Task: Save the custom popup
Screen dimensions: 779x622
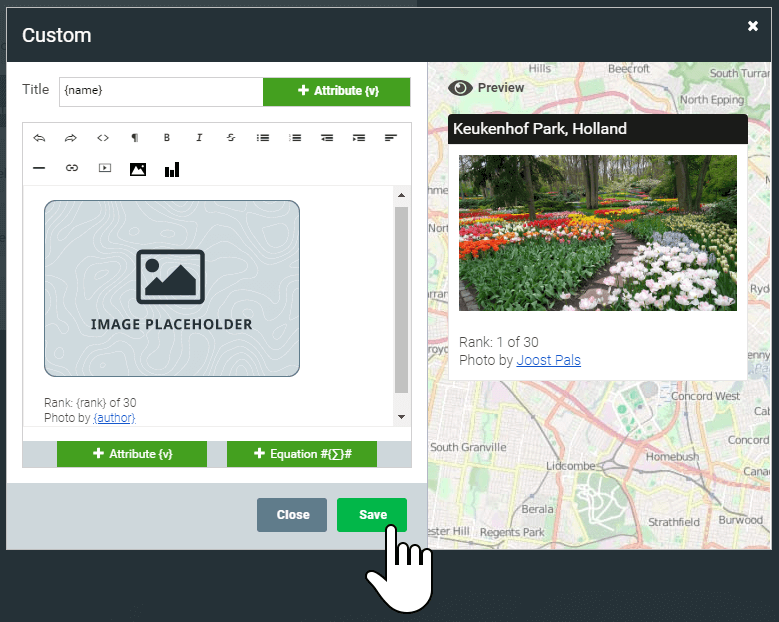Action: 372,515
